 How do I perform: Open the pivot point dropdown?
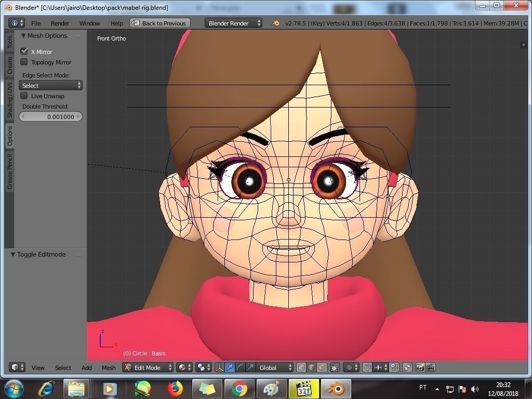click(x=204, y=367)
